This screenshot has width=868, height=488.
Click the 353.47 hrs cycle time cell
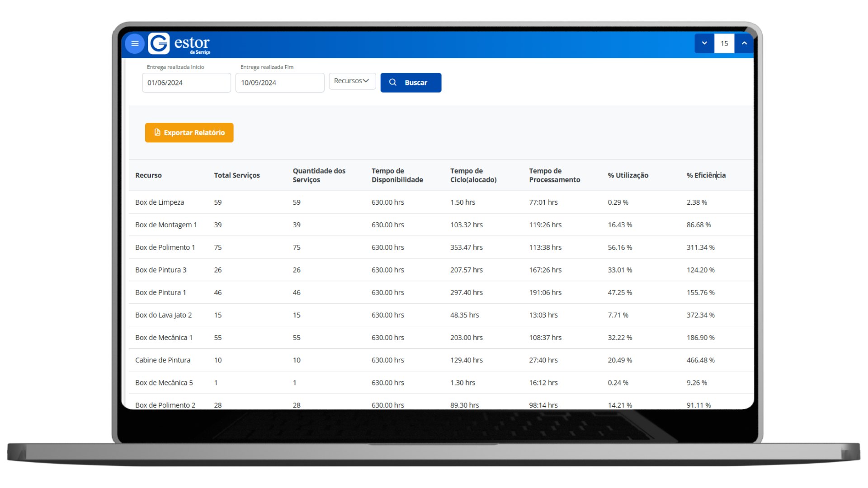[x=466, y=248]
